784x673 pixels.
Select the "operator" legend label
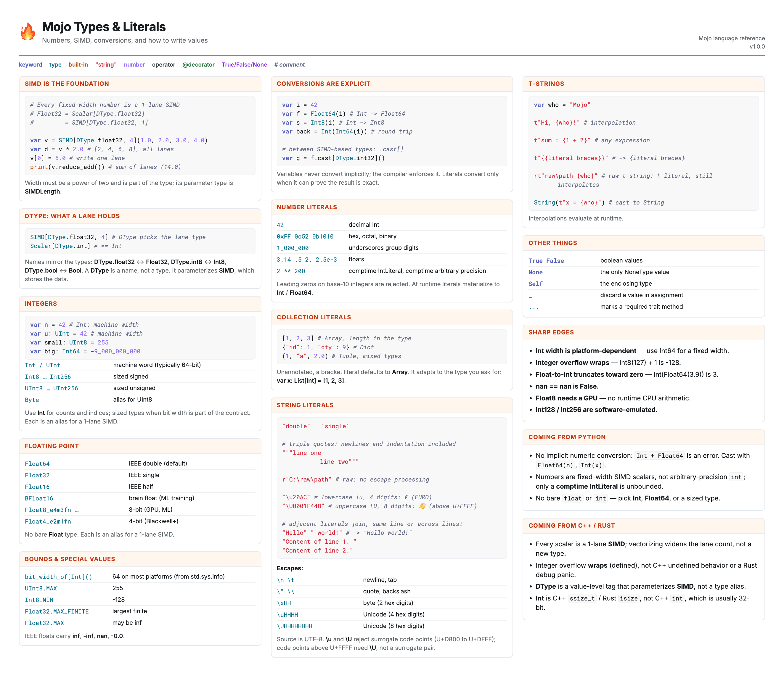[x=164, y=65]
